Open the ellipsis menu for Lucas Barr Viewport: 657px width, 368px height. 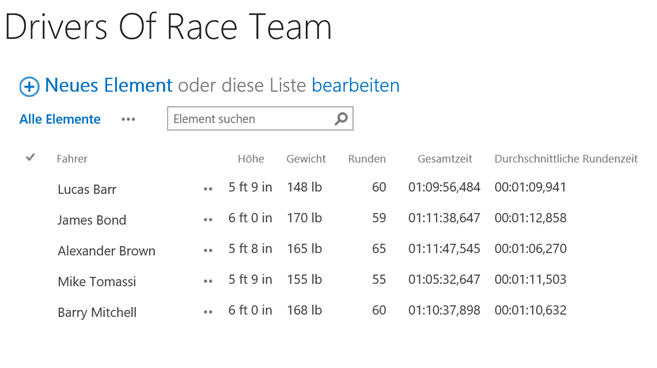(x=208, y=189)
